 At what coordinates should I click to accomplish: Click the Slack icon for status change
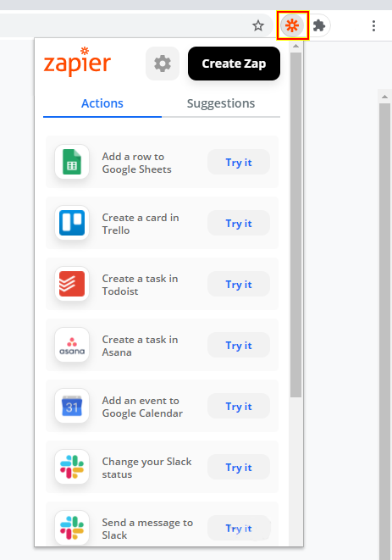coord(72,467)
